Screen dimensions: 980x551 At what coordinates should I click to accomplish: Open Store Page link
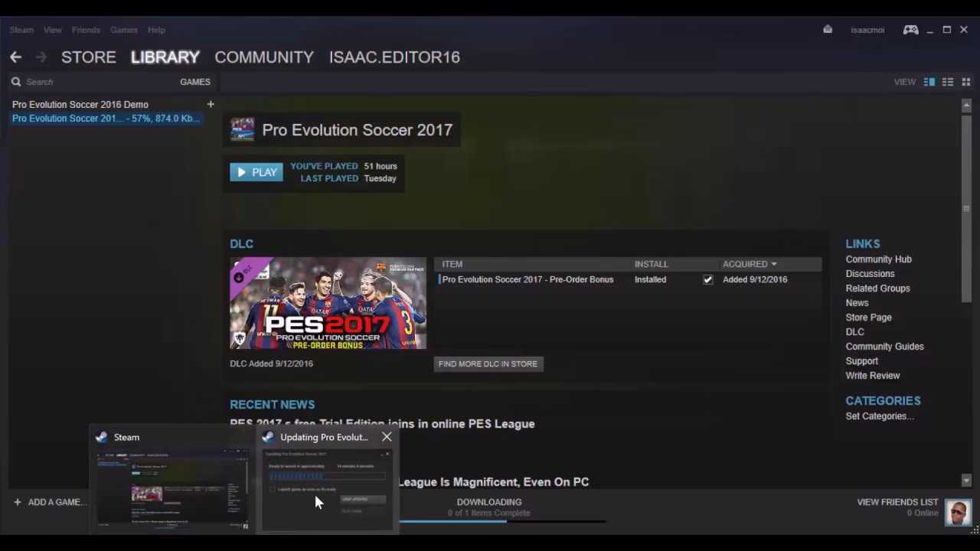pyautogui.click(x=868, y=318)
